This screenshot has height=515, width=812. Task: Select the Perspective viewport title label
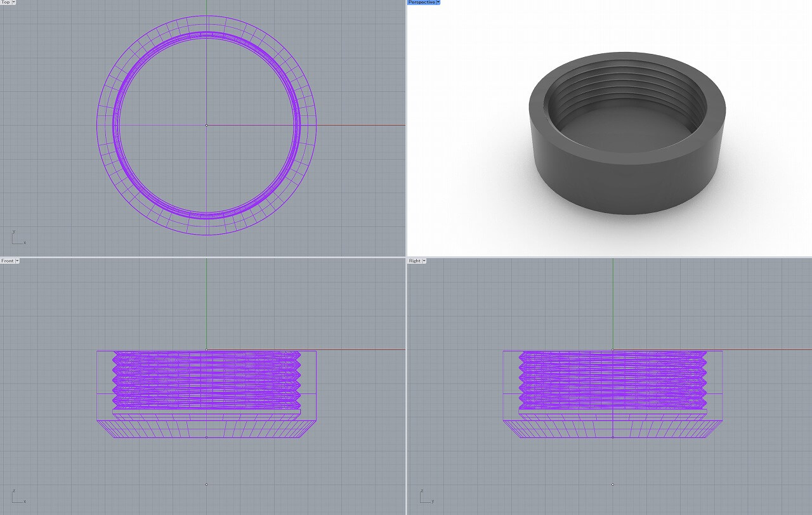pyautogui.click(x=422, y=3)
